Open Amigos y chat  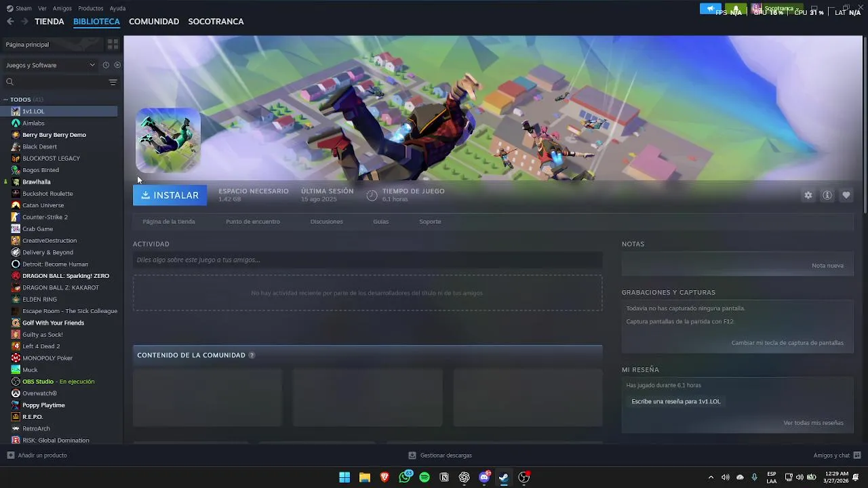[x=837, y=455]
